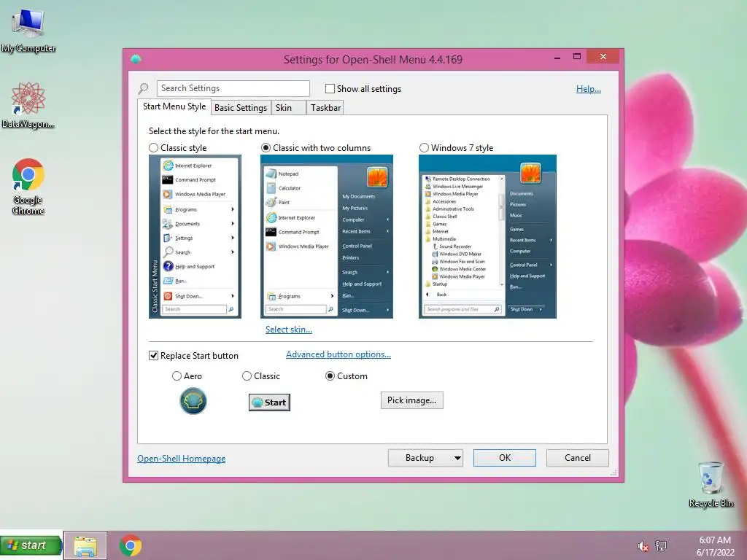The height and width of the screenshot is (560, 747).
Task: Switch to the Basic Settings tab
Action: [241, 108]
